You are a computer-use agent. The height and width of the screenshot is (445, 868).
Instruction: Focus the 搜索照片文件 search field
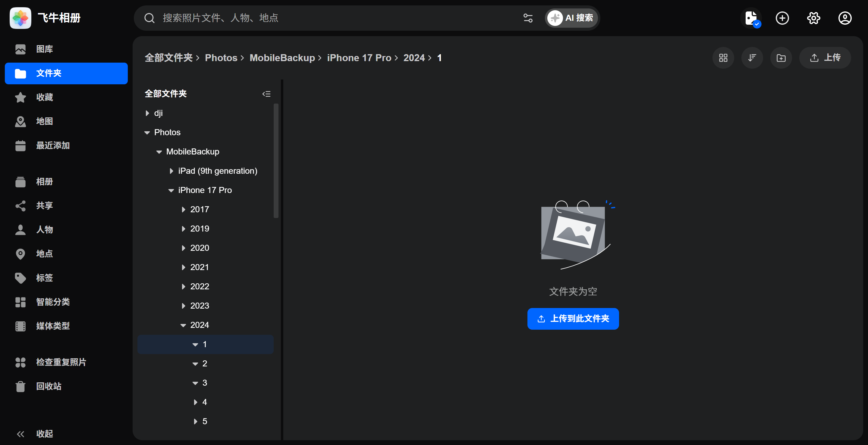337,18
